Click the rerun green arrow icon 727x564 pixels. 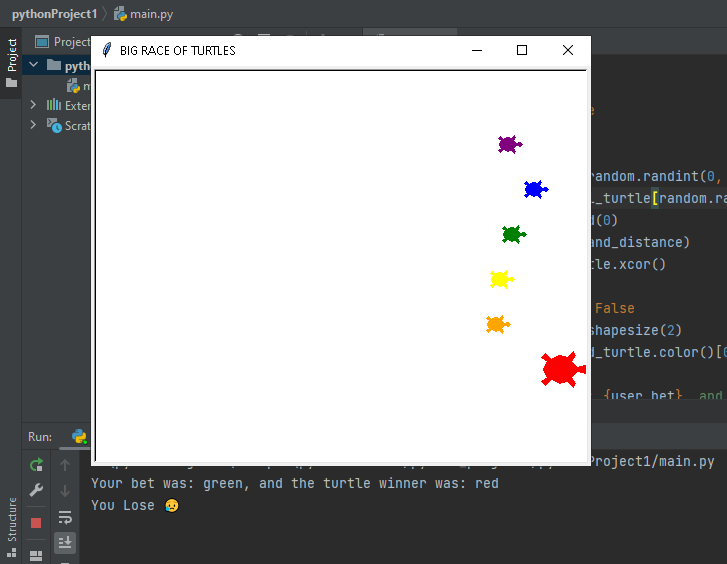point(36,464)
